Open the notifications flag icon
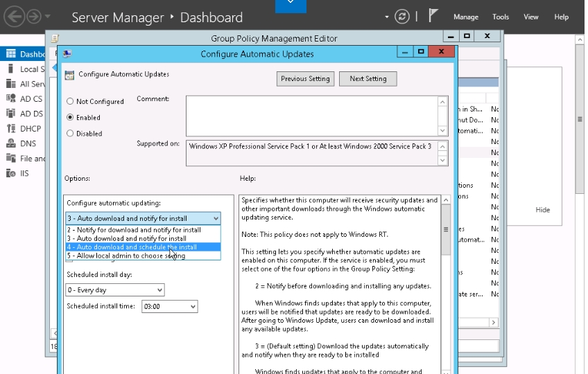The height and width of the screenshot is (374, 588). 433,16
